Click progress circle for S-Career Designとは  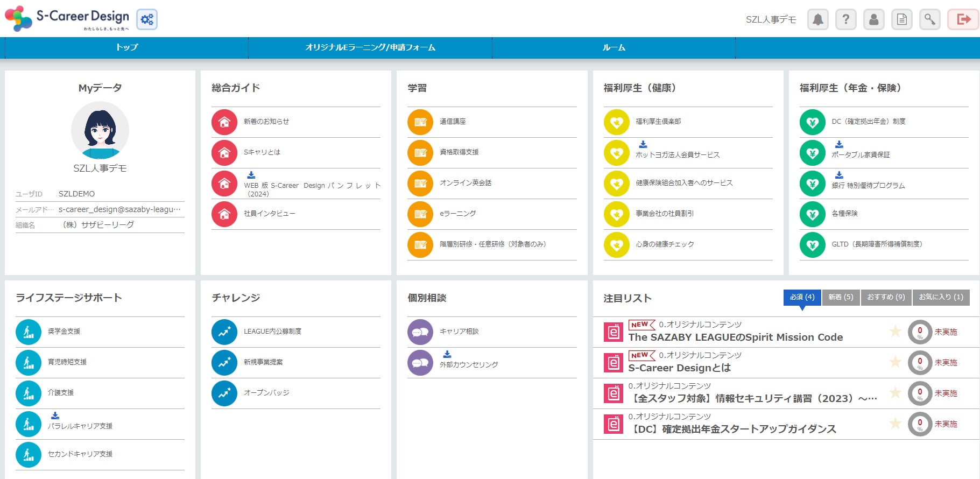tap(920, 363)
